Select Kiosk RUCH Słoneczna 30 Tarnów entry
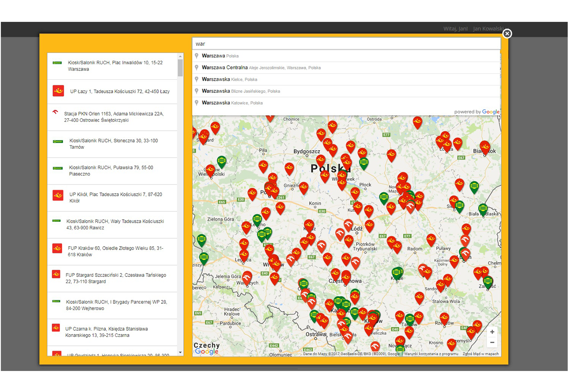Viewport: 569px width, 392px height. (112, 144)
